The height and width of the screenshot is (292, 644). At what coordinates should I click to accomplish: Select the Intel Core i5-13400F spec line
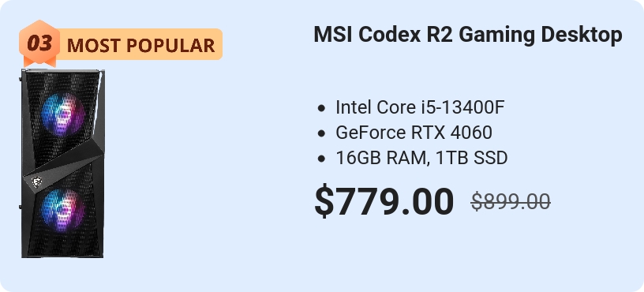(x=420, y=107)
